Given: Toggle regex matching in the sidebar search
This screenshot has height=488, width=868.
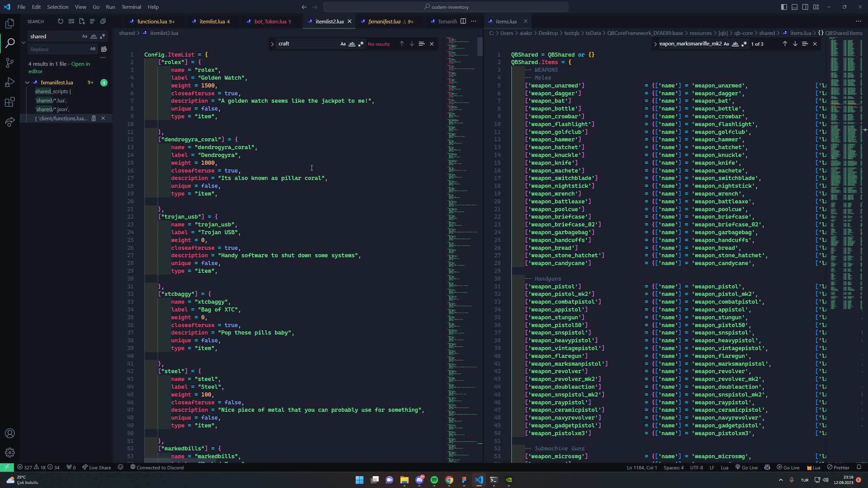Looking at the screenshot, I should tap(103, 36).
